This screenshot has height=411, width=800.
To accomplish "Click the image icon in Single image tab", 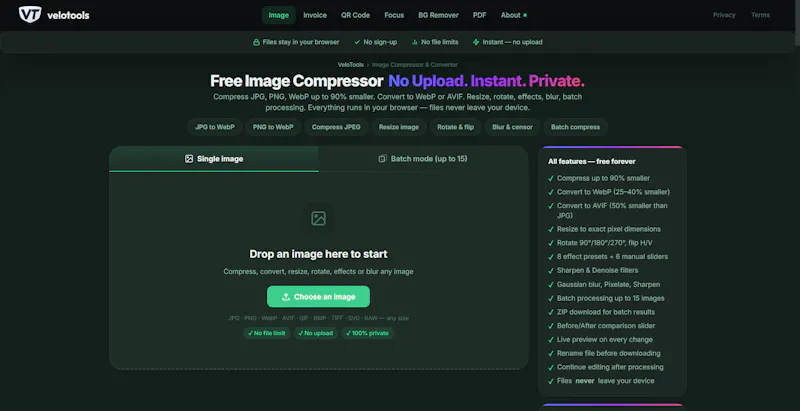I will point(189,159).
